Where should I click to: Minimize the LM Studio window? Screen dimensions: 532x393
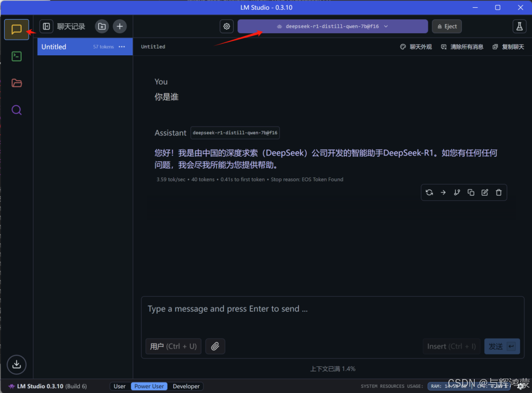(x=475, y=8)
